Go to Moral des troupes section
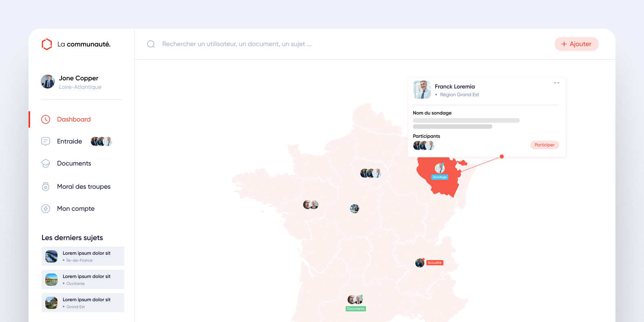 (84, 187)
